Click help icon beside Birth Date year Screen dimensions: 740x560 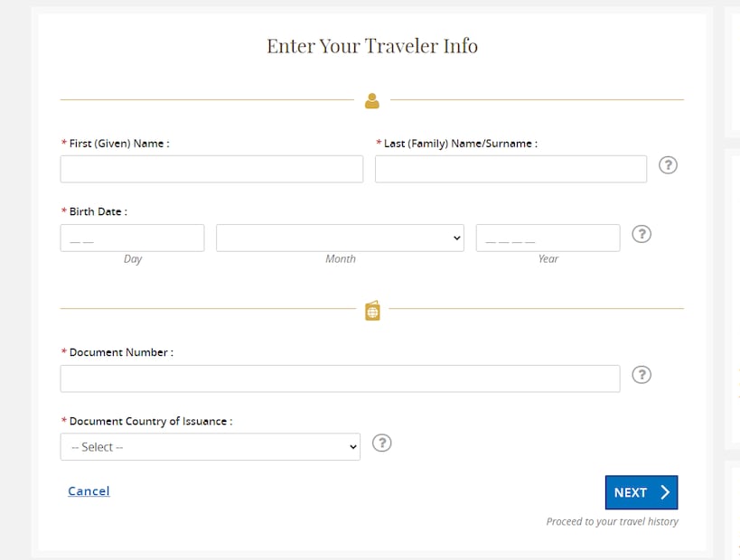pyautogui.click(x=642, y=234)
